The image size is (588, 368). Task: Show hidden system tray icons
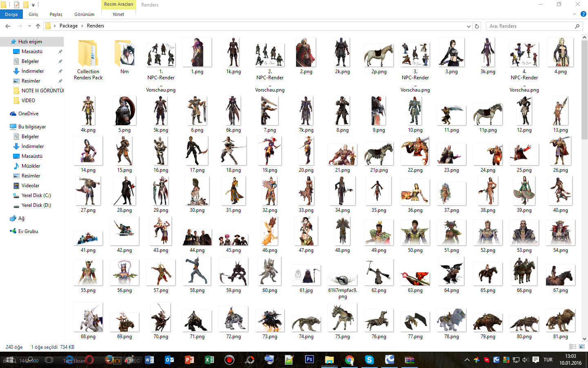tap(467, 360)
